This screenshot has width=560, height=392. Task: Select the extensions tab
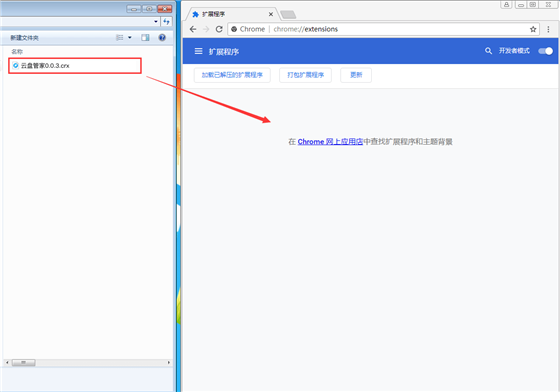click(232, 14)
